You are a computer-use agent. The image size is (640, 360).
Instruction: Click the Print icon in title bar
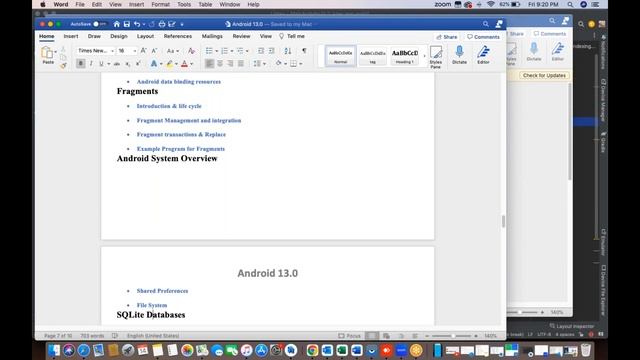162,24
